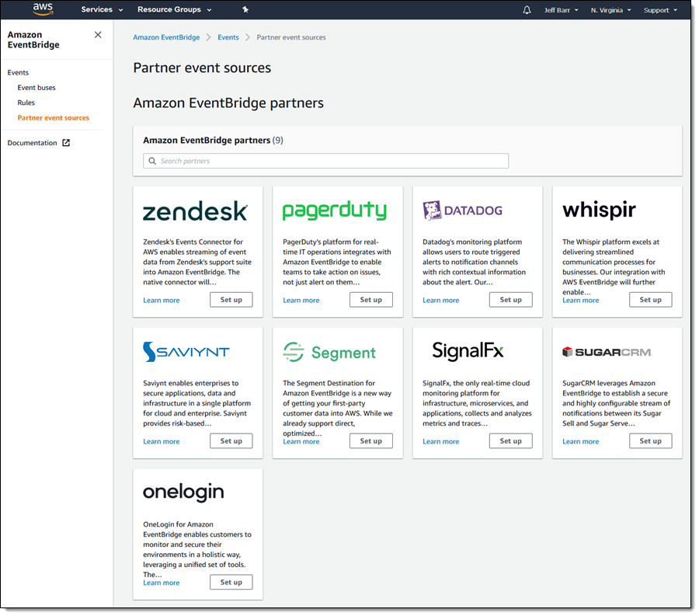Image resolution: width=699 pixels, height=616 pixels.
Task: Click the Search partners input field
Action: pyautogui.click(x=326, y=161)
